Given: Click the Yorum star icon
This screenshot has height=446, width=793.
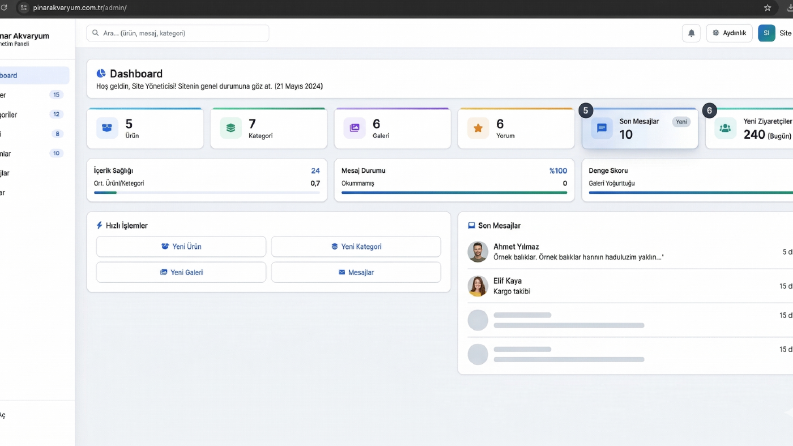Looking at the screenshot, I should 478,128.
